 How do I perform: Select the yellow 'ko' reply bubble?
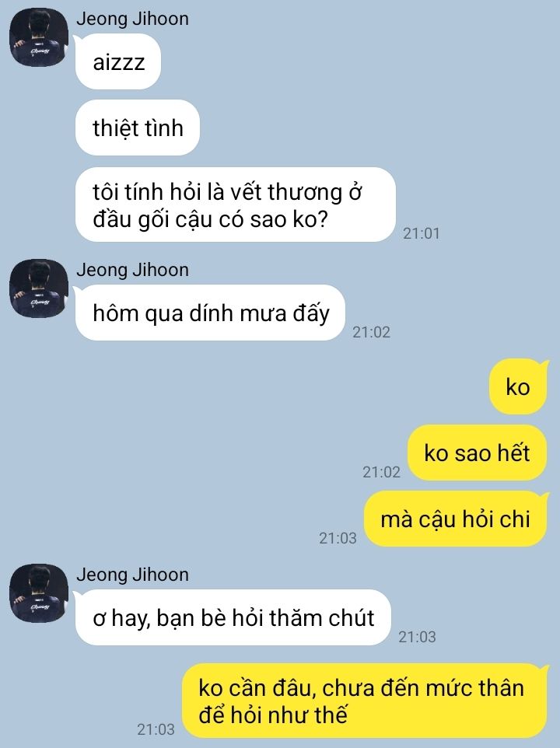coord(518,386)
